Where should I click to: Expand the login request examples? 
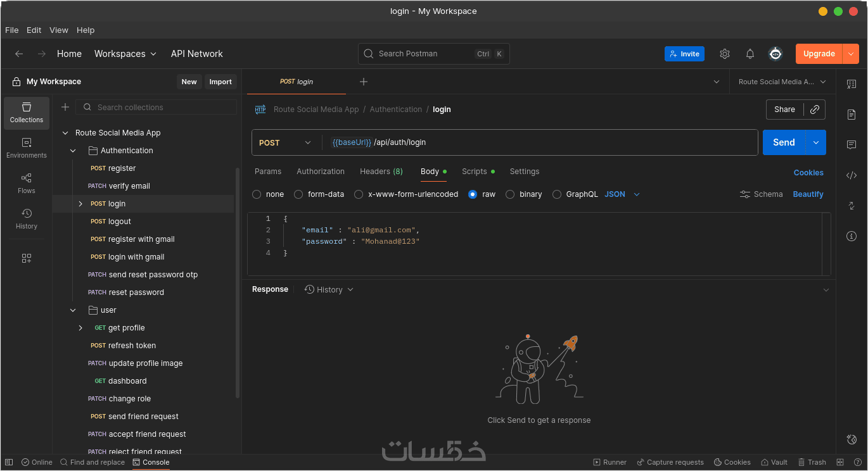click(x=80, y=204)
